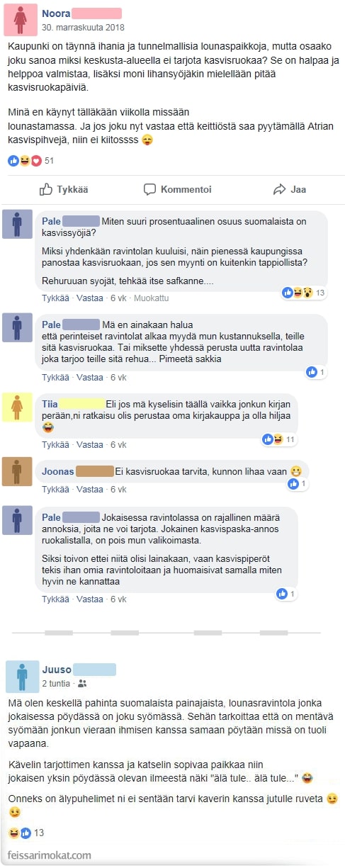
Task: Click Tykkää under Tiia's comment
Action: pyautogui.click(x=55, y=444)
